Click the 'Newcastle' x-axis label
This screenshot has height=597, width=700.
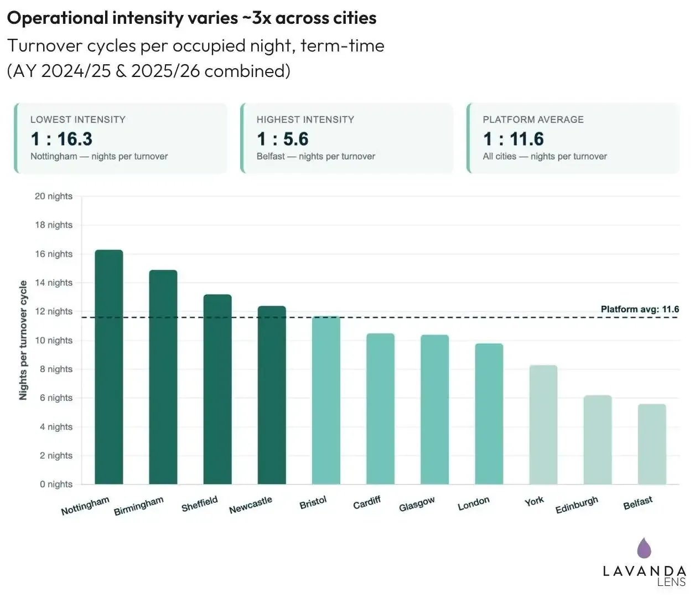[x=251, y=505]
